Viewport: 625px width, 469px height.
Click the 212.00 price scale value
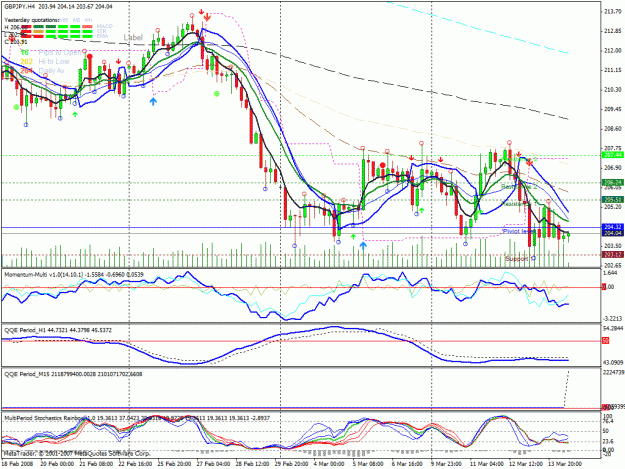point(613,51)
